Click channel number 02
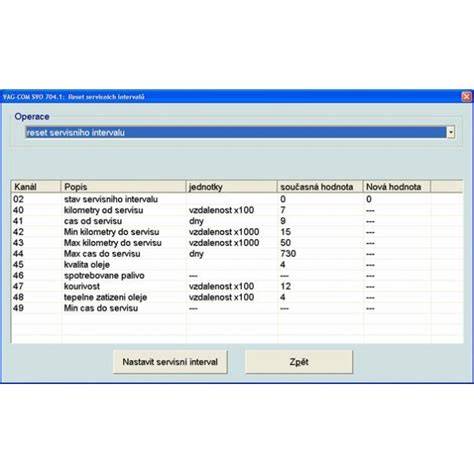Screen dimensions: 474x474 tap(18, 199)
